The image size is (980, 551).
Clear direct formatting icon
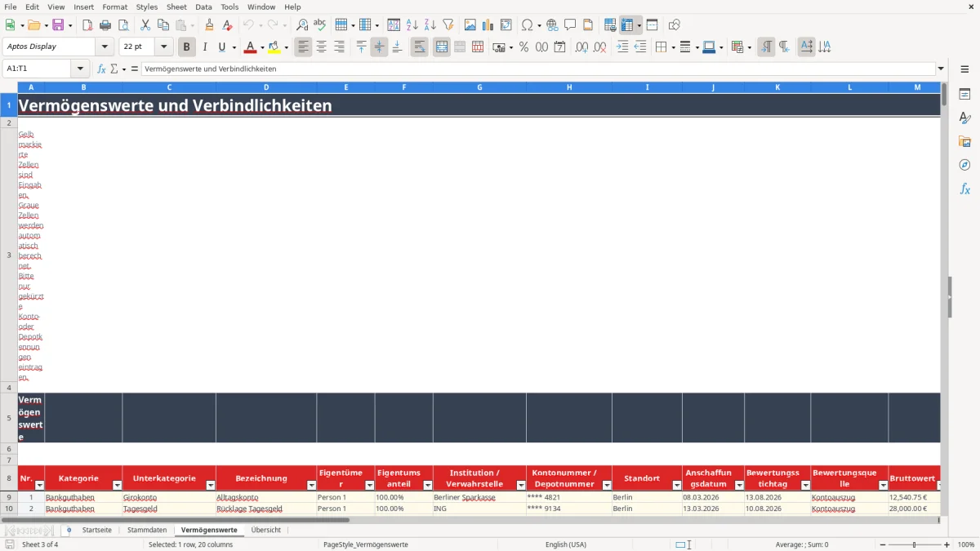pyautogui.click(x=228, y=25)
